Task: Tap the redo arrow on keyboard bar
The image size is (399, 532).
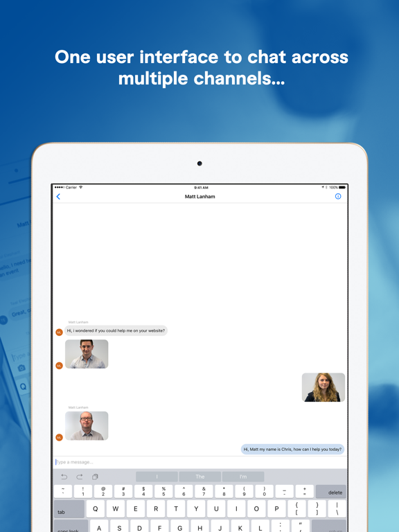Action: coord(80,477)
